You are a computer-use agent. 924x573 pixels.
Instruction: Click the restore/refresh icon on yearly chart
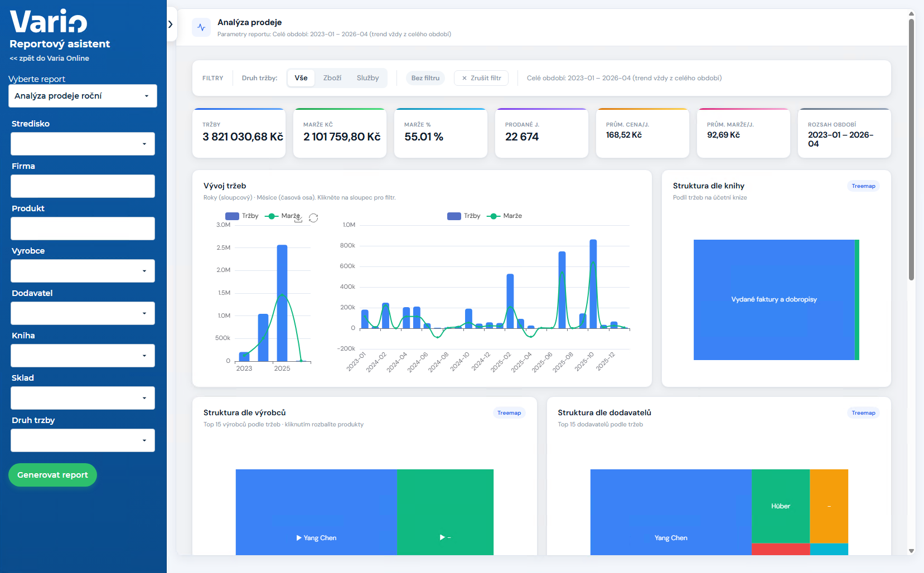pos(313,218)
